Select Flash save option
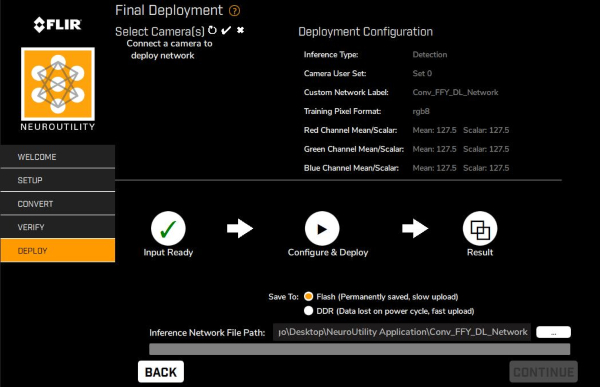600x387 pixels. [x=308, y=297]
